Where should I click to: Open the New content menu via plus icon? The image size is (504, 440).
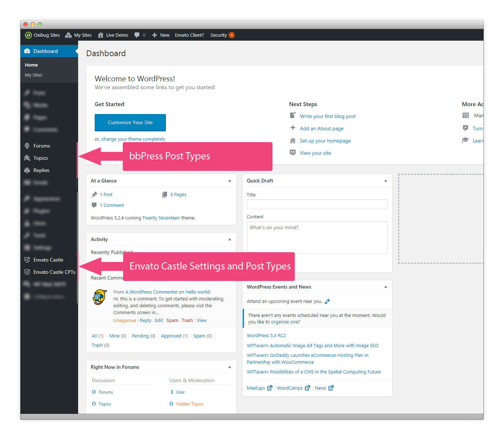[x=154, y=35]
